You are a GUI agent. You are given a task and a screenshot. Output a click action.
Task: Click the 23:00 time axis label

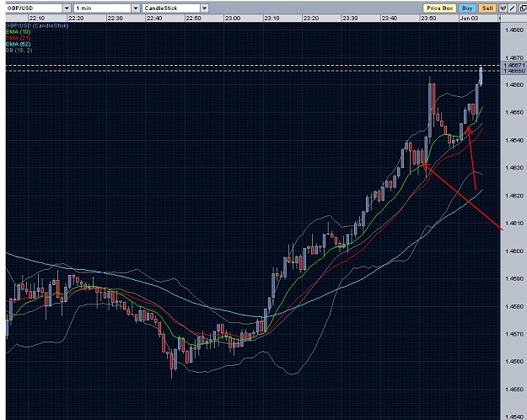(x=233, y=19)
